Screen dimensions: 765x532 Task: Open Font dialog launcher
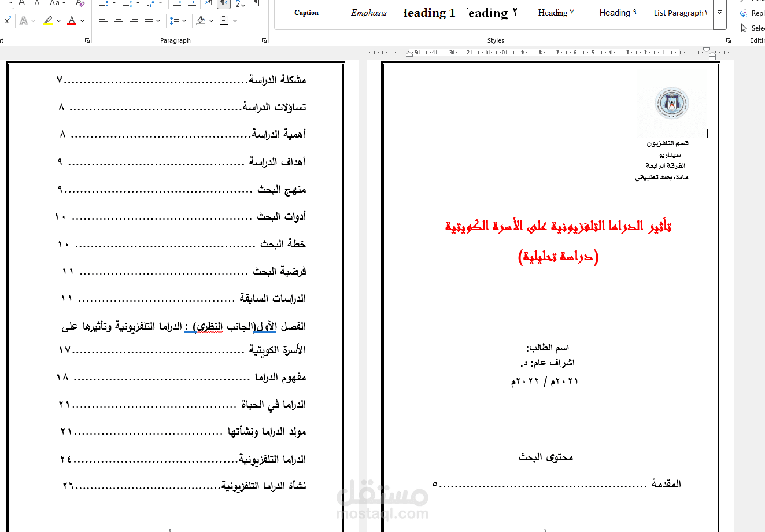[x=87, y=40]
